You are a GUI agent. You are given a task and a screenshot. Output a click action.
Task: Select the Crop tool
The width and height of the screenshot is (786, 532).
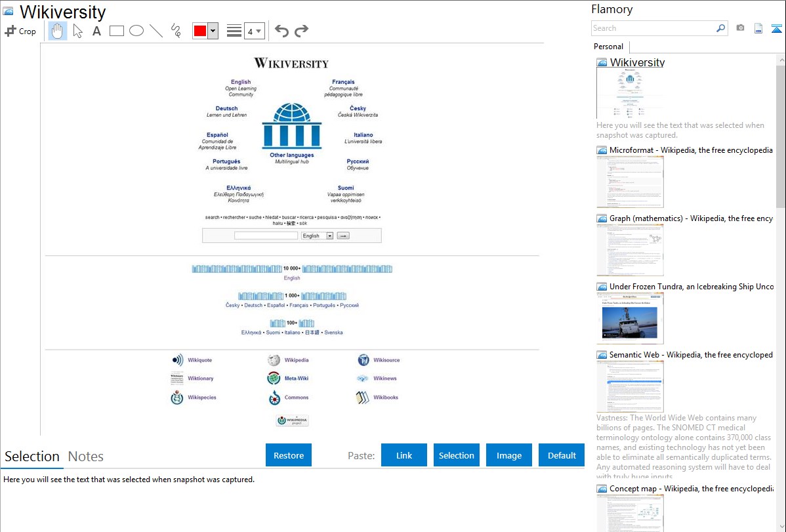20,31
